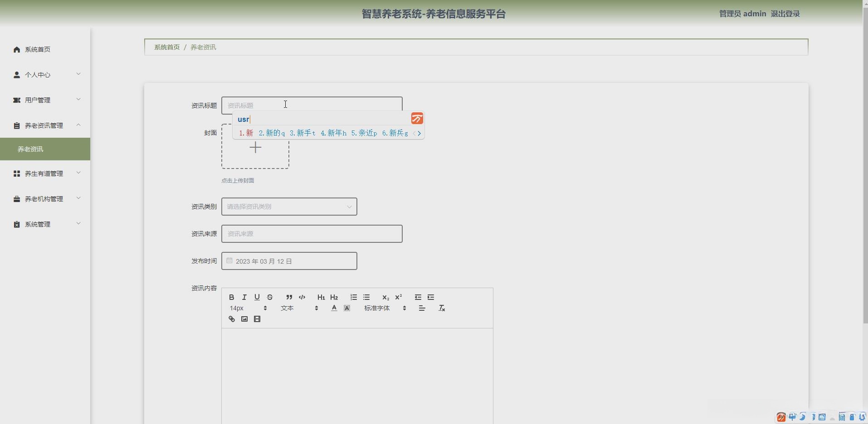This screenshot has width=868, height=424.
Task: Open the code view icon
Action: coord(302,297)
